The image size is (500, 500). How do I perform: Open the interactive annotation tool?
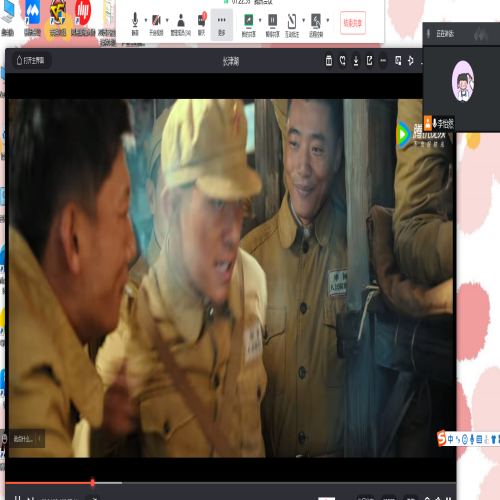coord(292,25)
